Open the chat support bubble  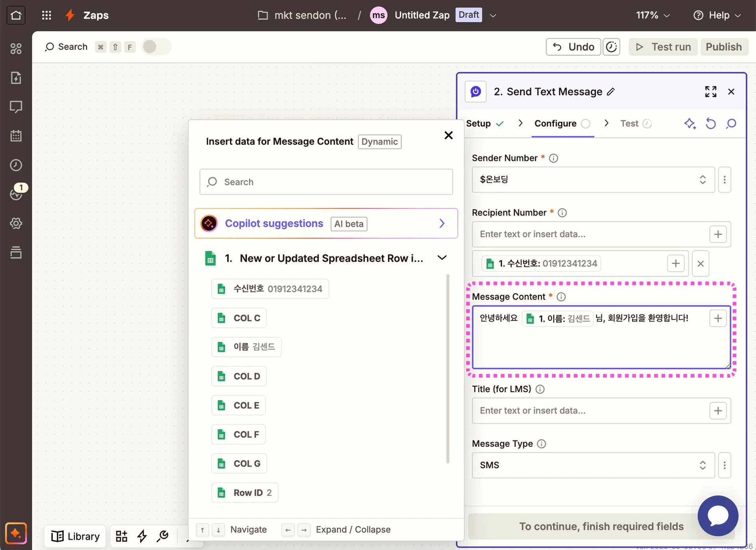pyautogui.click(x=717, y=515)
